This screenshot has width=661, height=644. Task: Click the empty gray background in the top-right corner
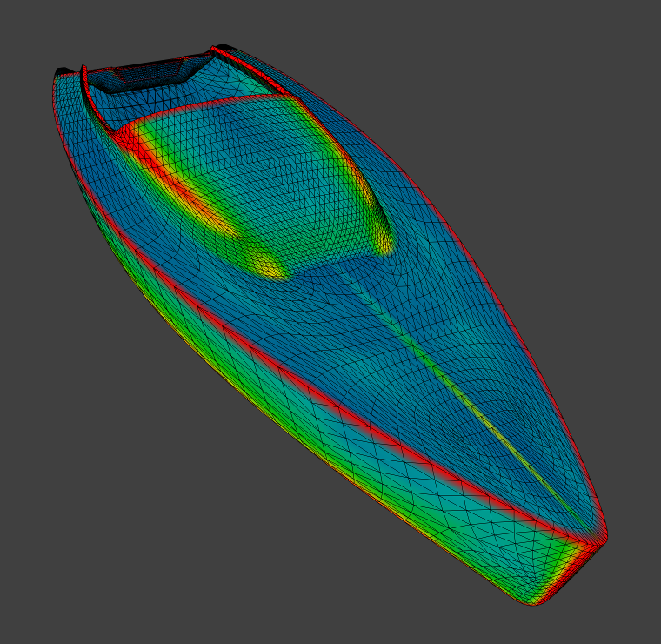609,44
